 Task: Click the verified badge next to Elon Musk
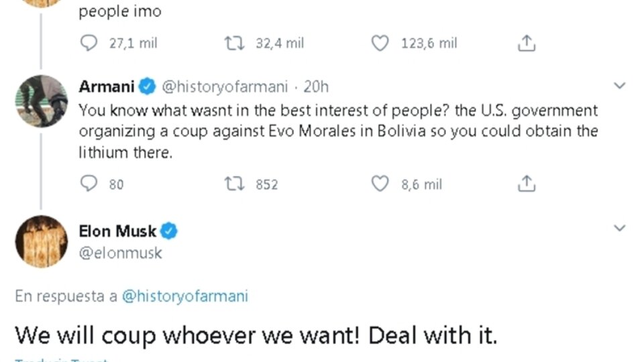click(170, 231)
